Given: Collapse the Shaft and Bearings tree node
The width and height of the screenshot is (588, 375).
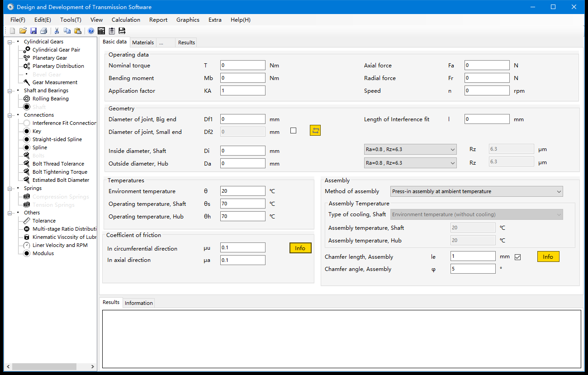Looking at the screenshot, I should pyautogui.click(x=10, y=91).
